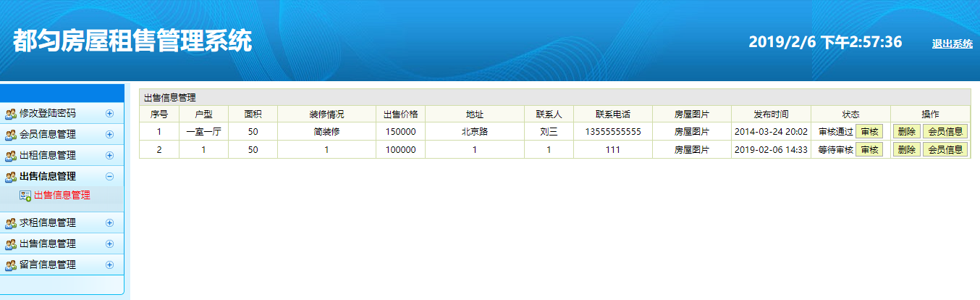Click the people icon beside the expanded 出售信息管理 menu
This screenshot has height=300, width=980.
coord(11,177)
